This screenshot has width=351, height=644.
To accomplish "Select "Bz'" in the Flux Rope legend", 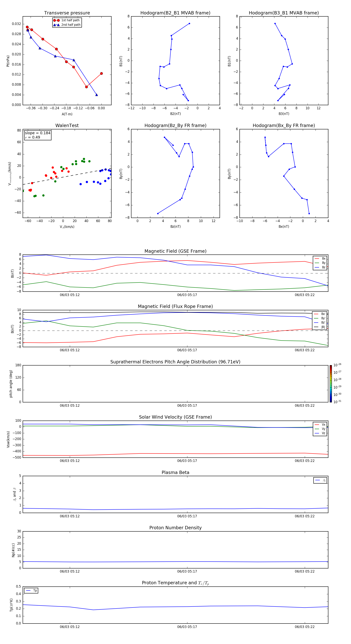I will click(x=320, y=323).
